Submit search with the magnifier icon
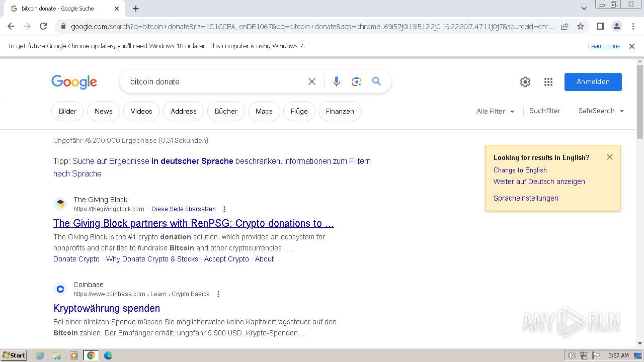This screenshot has height=362, width=644. 376,81
